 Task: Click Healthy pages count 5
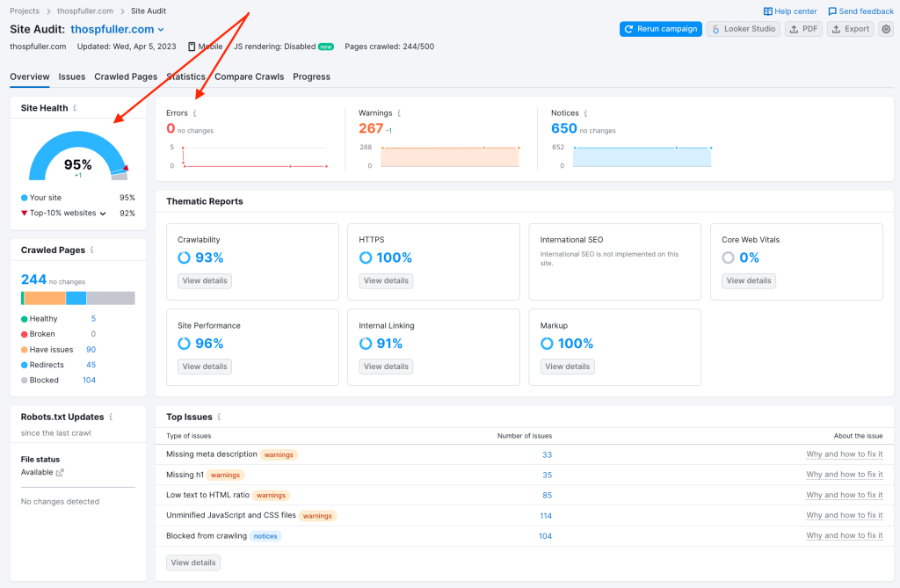[x=93, y=319]
